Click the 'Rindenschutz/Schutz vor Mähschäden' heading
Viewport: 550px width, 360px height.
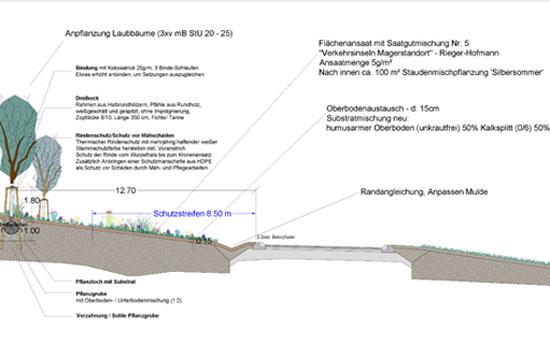[125, 135]
